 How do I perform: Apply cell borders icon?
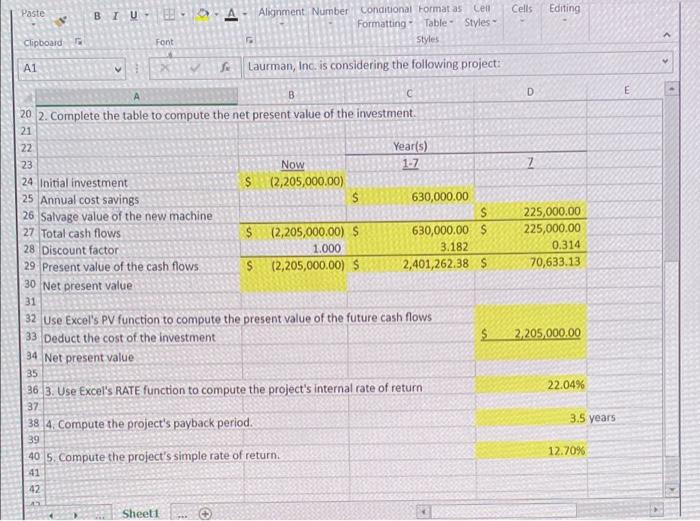click(x=168, y=15)
